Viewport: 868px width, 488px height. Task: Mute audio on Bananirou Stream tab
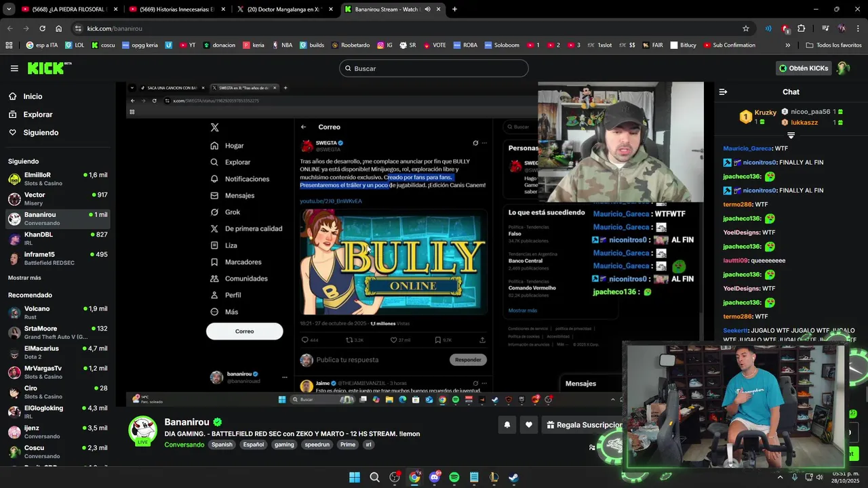click(x=427, y=9)
